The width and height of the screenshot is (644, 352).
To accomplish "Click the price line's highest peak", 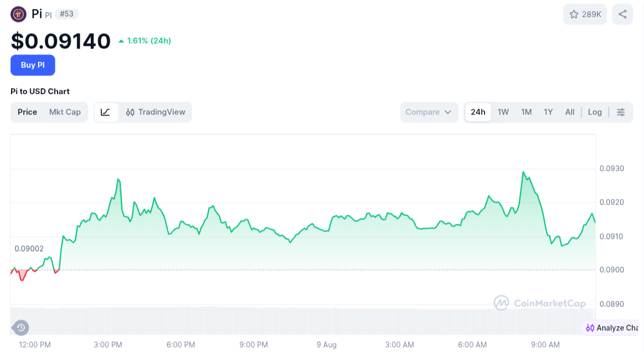I will click(523, 173).
